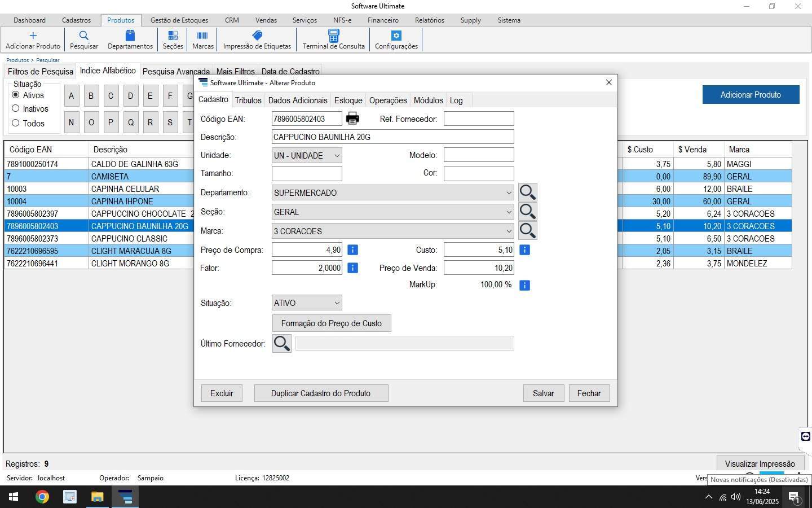Filter by letter A in alphabet index
812x508 pixels.
[71, 96]
